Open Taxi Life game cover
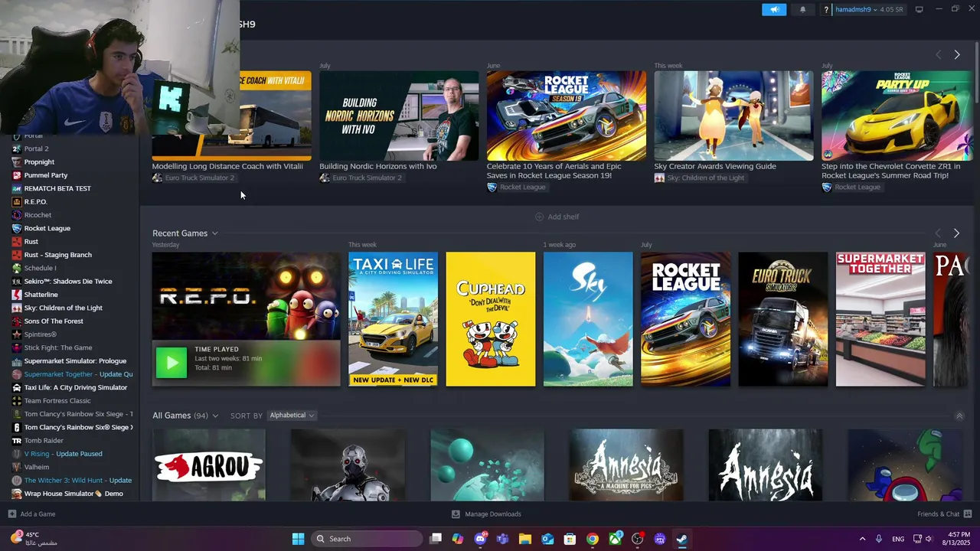Image resolution: width=980 pixels, height=551 pixels. 393,319
